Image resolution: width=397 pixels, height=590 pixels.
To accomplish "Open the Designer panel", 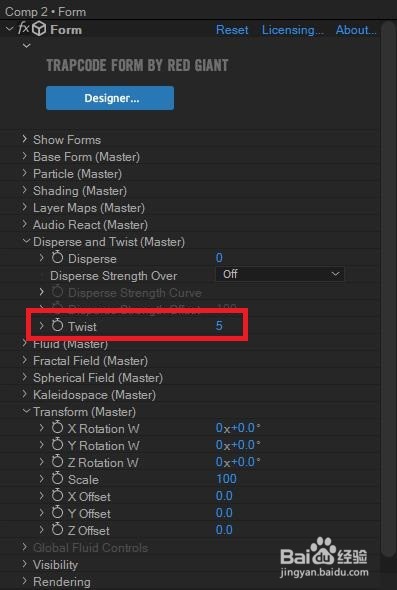I will [110, 98].
